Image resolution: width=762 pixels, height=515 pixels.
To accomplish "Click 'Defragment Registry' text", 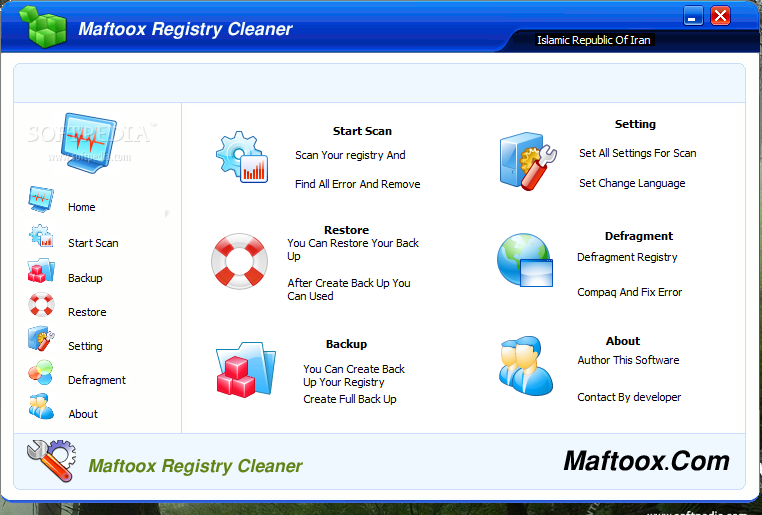I will [x=627, y=257].
